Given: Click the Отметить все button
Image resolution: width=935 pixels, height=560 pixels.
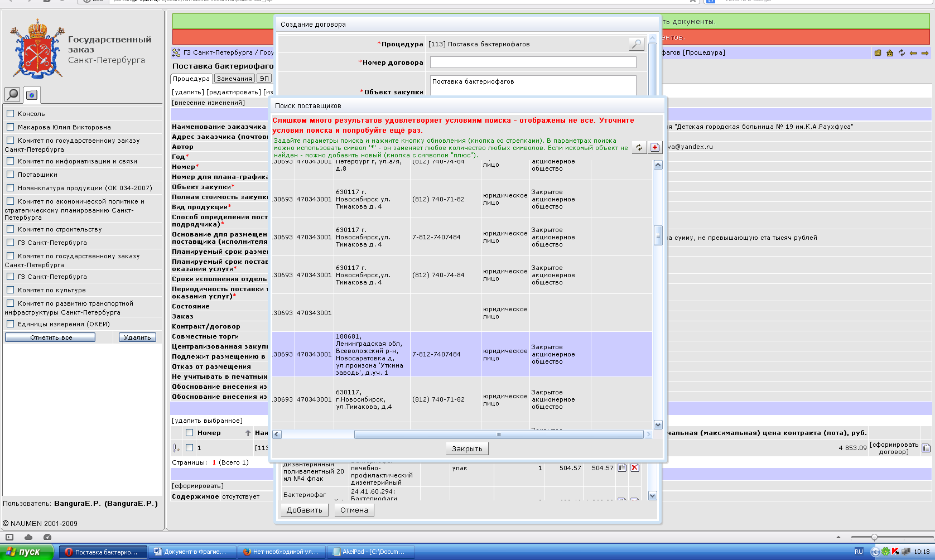Looking at the screenshot, I should [50, 337].
